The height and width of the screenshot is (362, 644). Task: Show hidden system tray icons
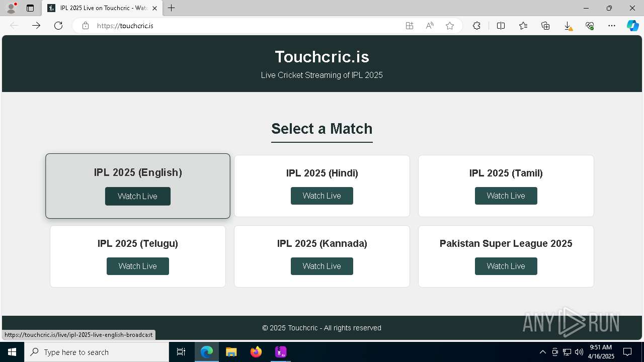[542, 352]
